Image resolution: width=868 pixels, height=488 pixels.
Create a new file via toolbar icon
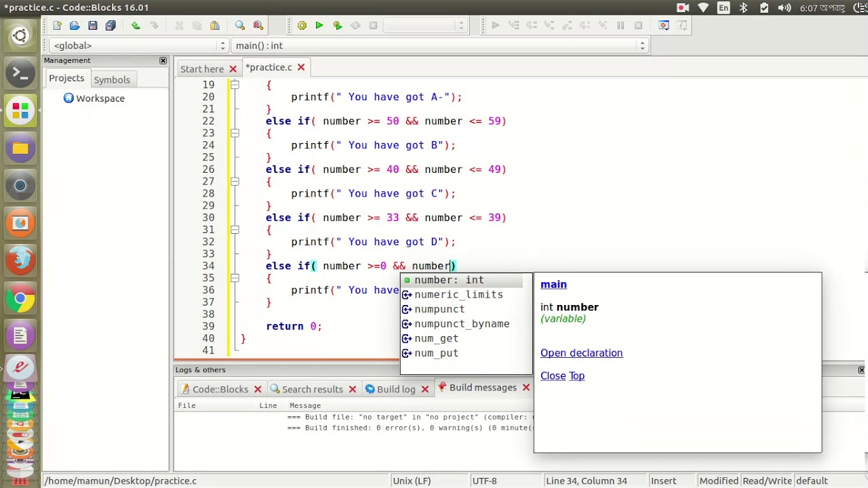click(x=57, y=26)
